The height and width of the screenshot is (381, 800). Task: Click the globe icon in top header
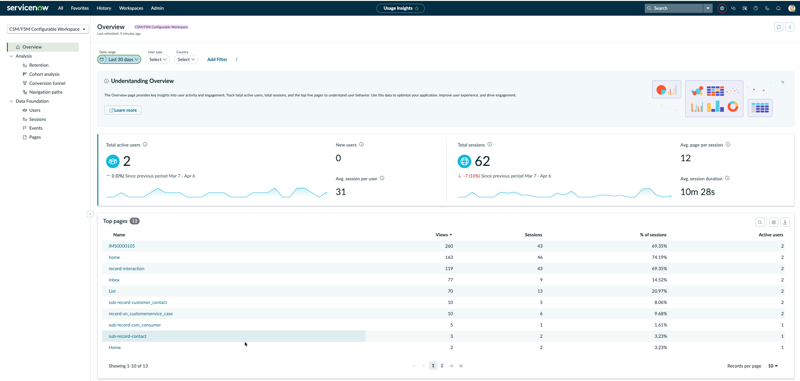click(721, 8)
